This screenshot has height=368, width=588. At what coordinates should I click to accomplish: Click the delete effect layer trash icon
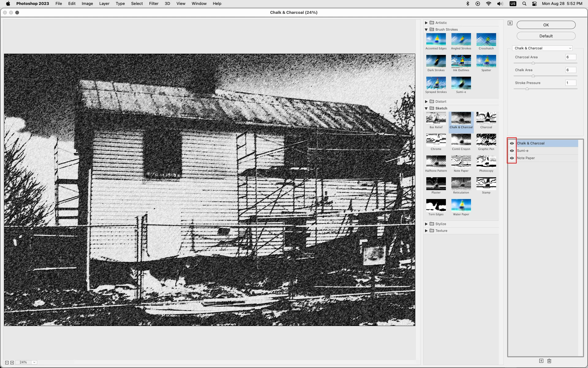point(549,361)
